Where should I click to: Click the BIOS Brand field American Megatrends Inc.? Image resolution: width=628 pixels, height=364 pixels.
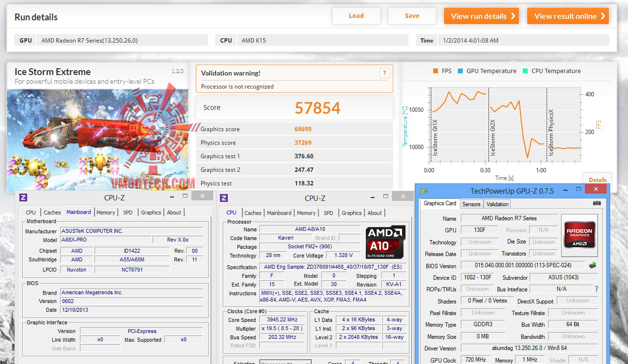131,293
